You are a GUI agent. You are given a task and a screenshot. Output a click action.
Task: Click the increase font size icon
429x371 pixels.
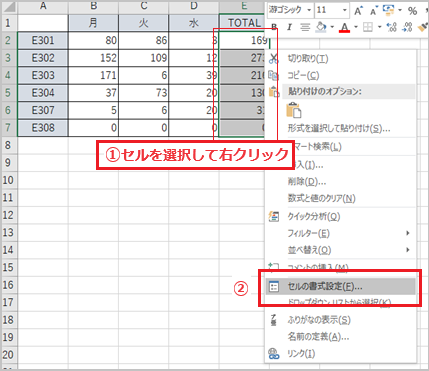coord(358,11)
